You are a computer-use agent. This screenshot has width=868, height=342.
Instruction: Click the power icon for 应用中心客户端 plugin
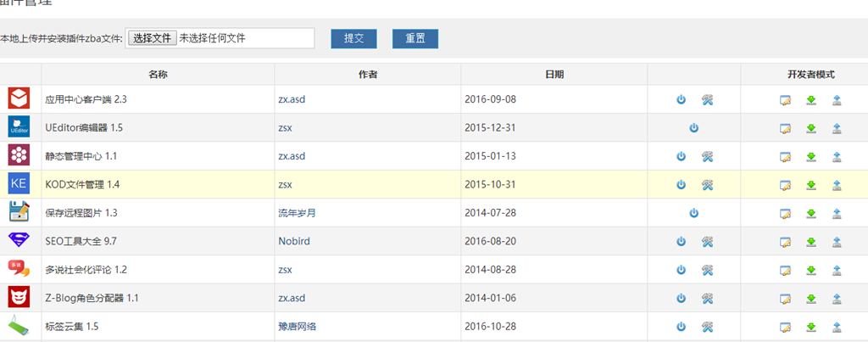pyautogui.click(x=681, y=100)
